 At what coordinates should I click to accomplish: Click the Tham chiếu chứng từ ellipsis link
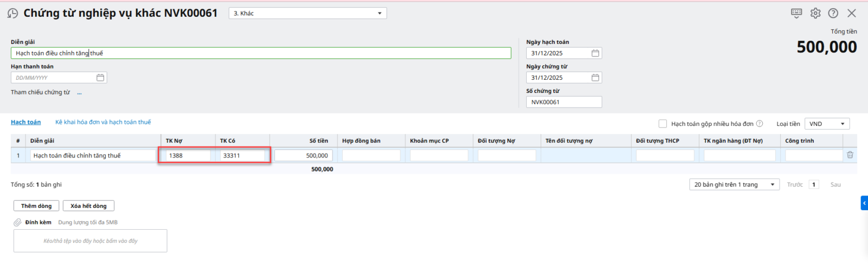pos(79,93)
